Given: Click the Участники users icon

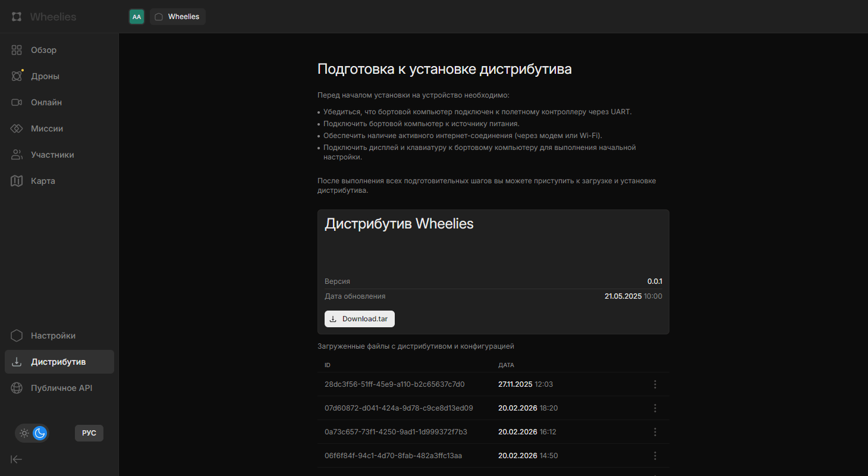Looking at the screenshot, I should point(17,155).
